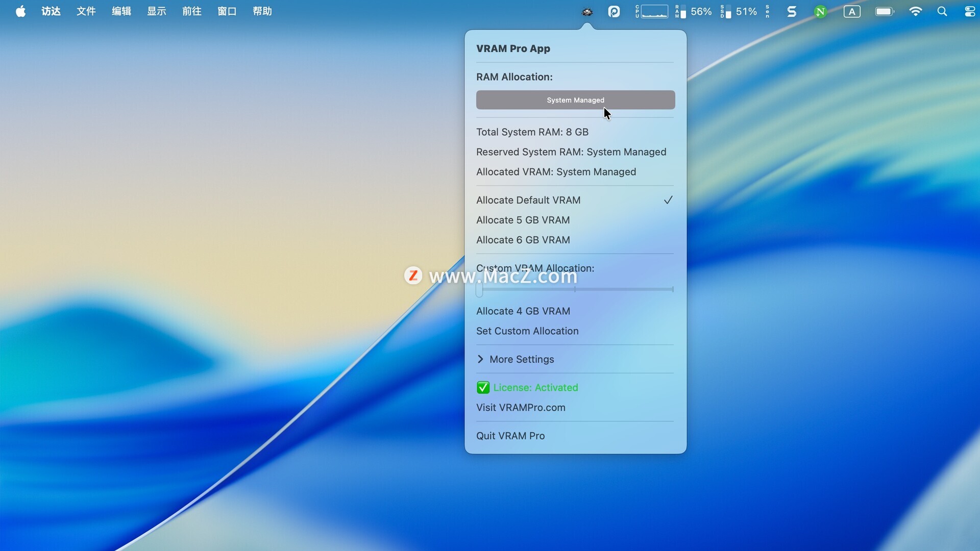Open Control Center
Screen dimensions: 980x551
pos(970,11)
